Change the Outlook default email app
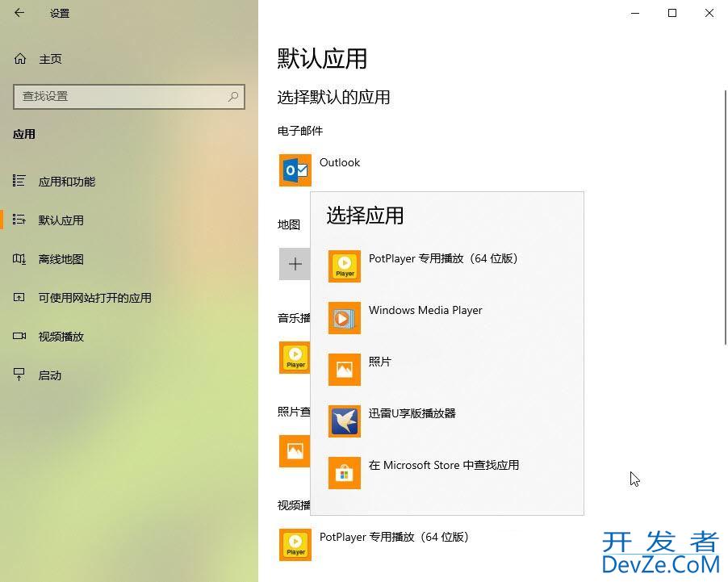The image size is (728, 582). point(340,162)
